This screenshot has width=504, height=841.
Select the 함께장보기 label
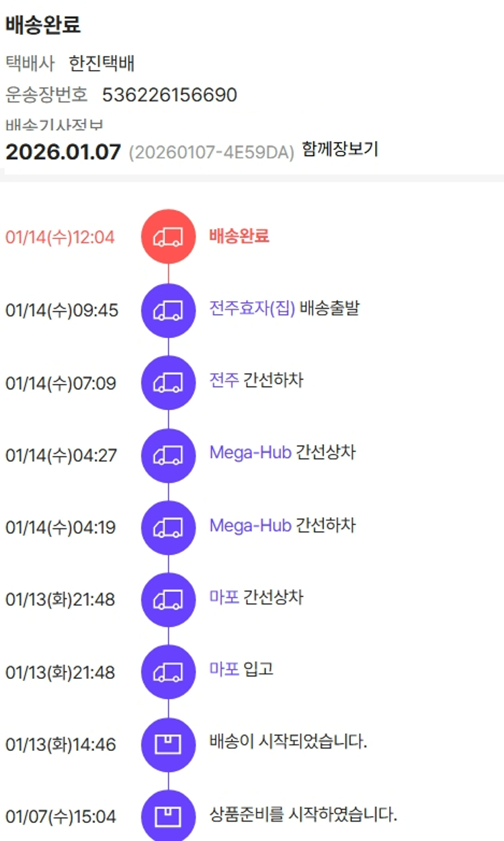340,149
